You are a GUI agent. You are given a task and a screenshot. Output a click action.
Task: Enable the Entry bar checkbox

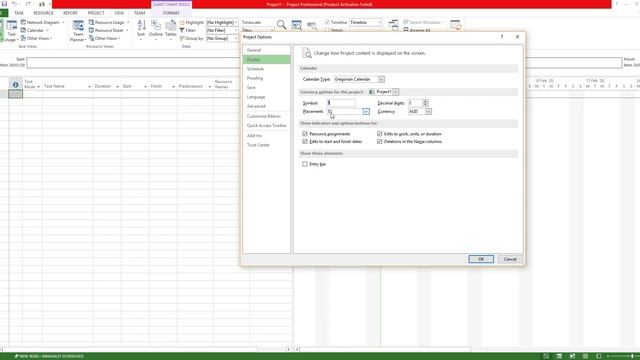click(305, 164)
